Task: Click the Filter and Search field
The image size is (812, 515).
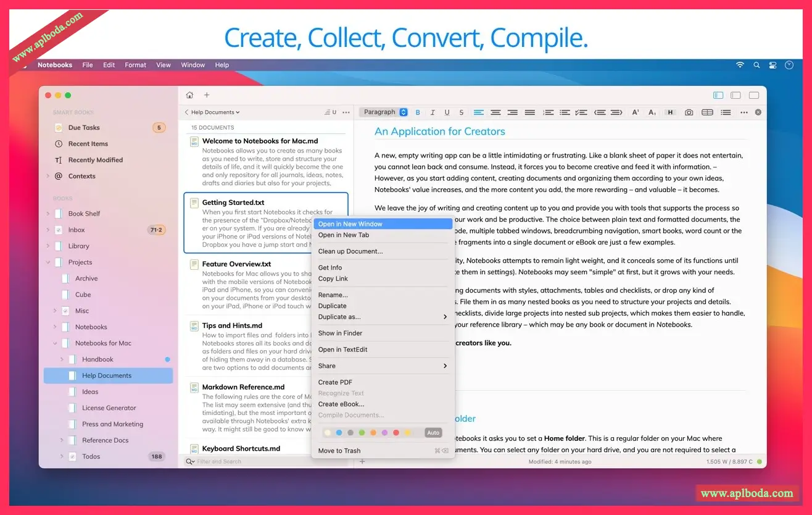Action: tap(247, 461)
